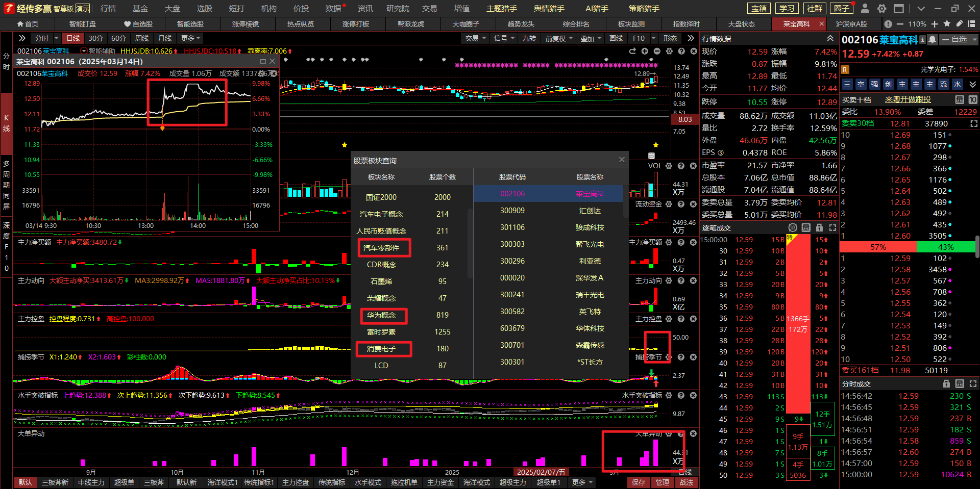This screenshot has width=980, height=489.
Task: Switch to the 涨停棱镜 tab
Action: pyautogui.click(x=246, y=24)
